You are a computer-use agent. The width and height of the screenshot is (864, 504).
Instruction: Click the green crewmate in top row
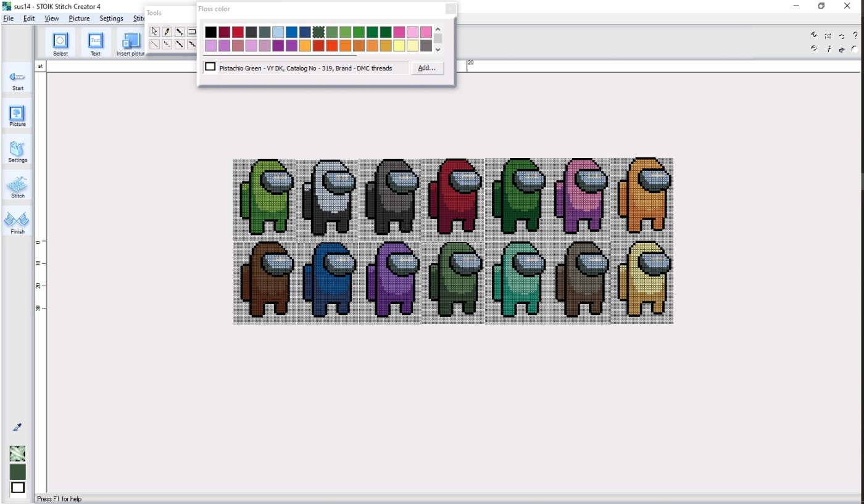(265, 197)
